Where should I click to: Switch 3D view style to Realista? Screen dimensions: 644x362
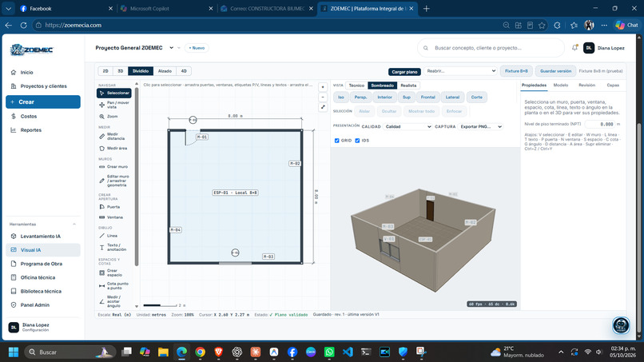[x=408, y=86]
